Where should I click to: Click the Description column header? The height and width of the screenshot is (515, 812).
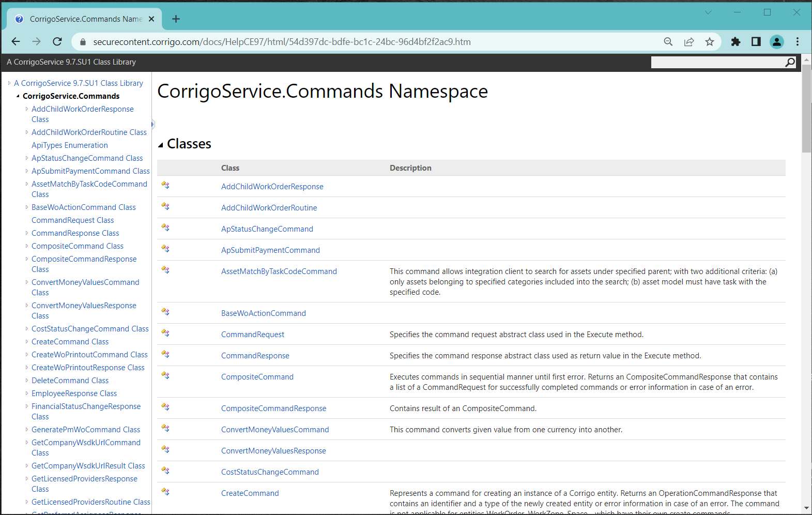click(x=410, y=168)
